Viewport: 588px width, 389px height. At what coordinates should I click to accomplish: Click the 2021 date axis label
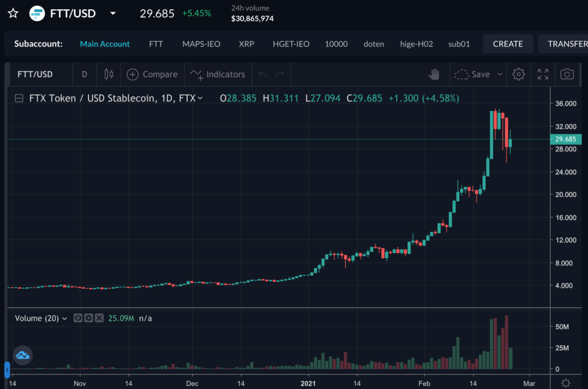click(x=308, y=383)
